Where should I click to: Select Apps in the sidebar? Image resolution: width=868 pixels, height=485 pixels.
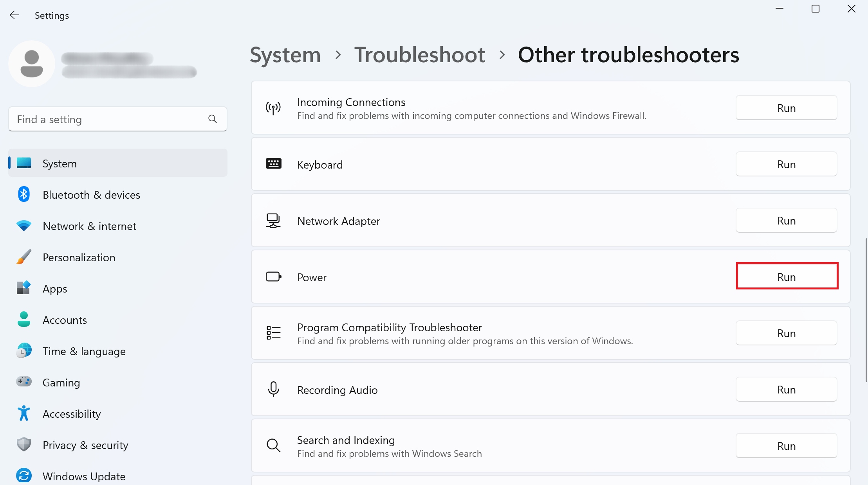55,289
